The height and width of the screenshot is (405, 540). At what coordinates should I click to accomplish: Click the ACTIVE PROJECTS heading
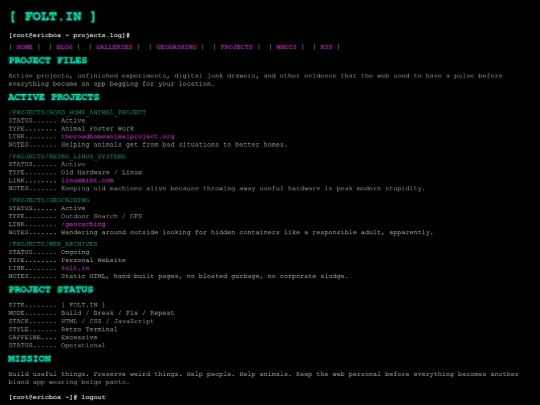[54, 97]
